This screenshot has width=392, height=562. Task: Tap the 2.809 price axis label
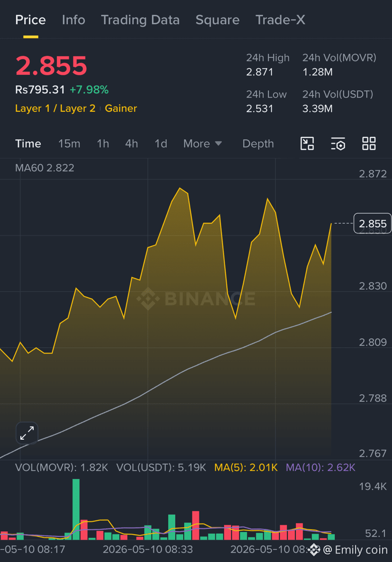coord(373,342)
